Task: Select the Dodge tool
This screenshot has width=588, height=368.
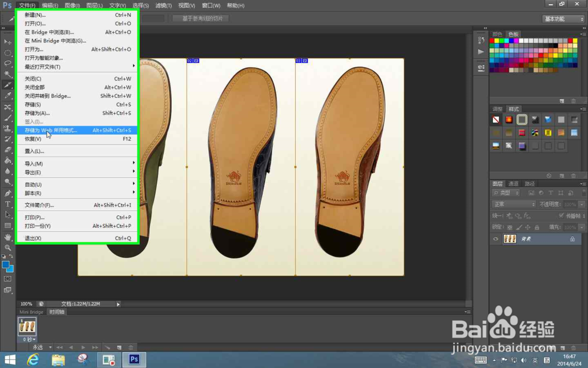Action: (x=8, y=182)
